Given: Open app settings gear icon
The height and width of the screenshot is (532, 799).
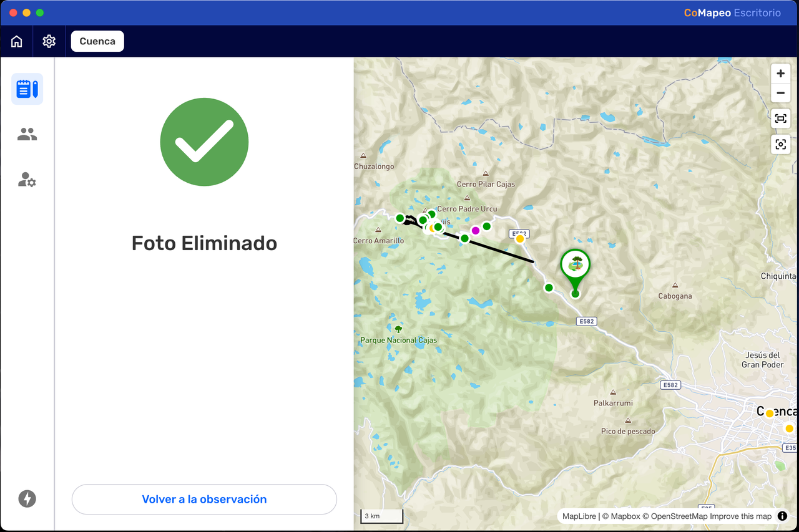Looking at the screenshot, I should pyautogui.click(x=49, y=41).
